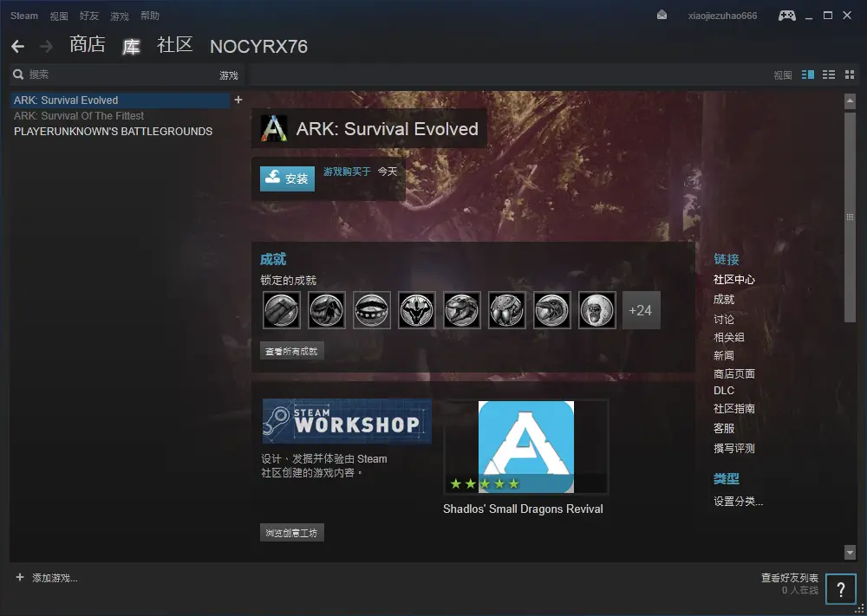This screenshot has height=616, width=867.
Task: Open account dropdown xiaojiezuhao666
Action: click(x=722, y=16)
